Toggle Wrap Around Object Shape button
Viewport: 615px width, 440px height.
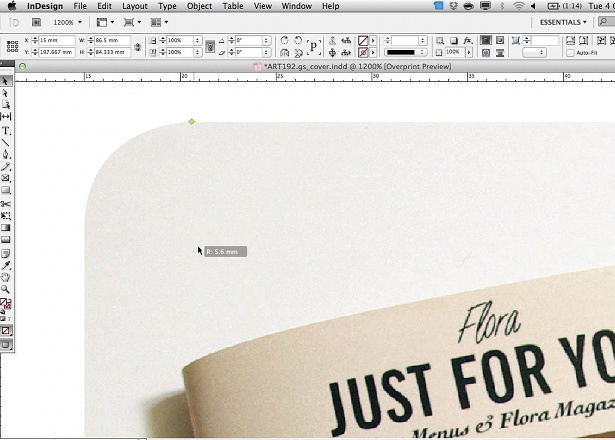click(x=486, y=53)
